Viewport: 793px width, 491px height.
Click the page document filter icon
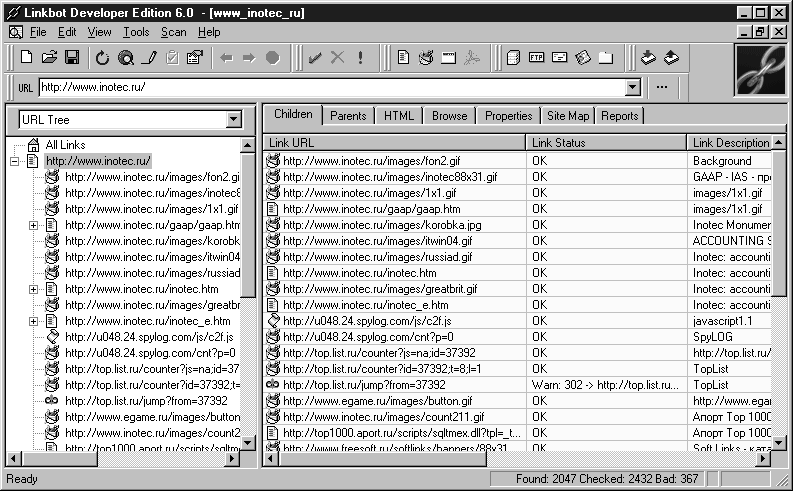click(x=403, y=57)
